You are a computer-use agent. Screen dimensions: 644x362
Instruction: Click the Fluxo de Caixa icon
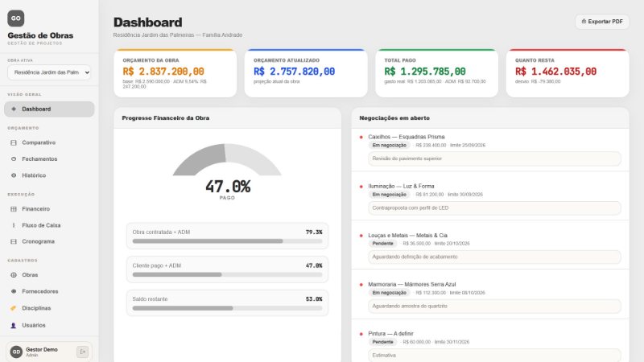[14, 225]
